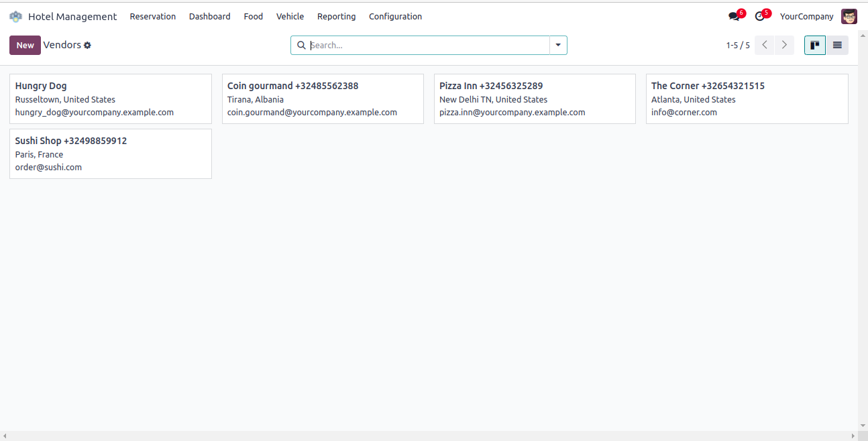Open YourCompany company switcher
The height and width of the screenshot is (441, 868).
(807, 16)
